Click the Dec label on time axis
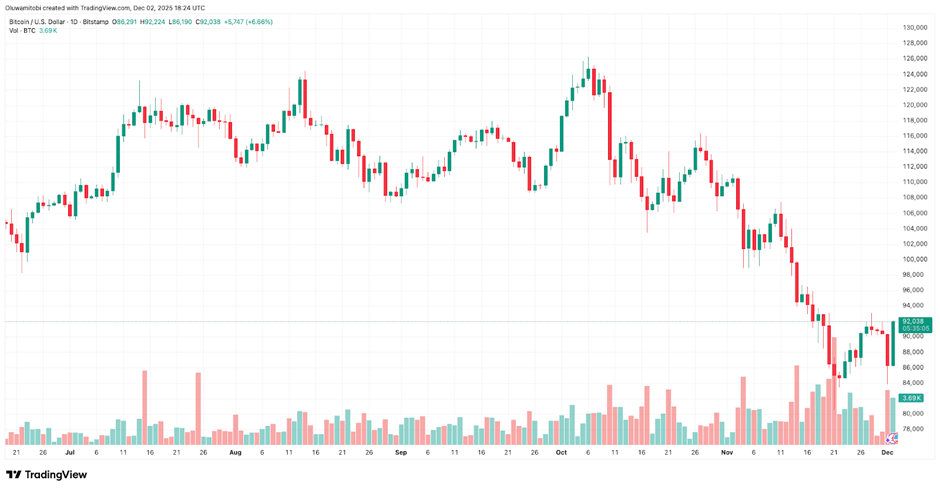Screen dimensions: 940x490 [887, 452]
